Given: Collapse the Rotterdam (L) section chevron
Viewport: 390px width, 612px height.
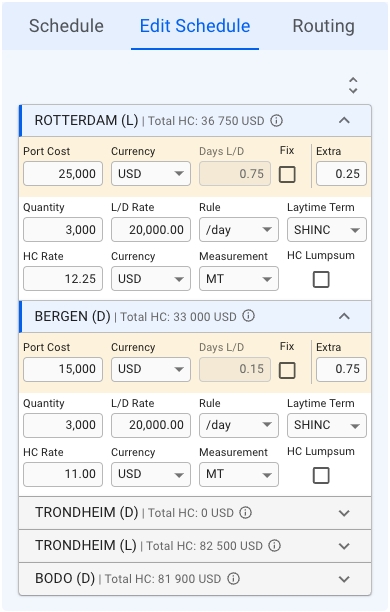Looking at the screenshot, I should coord(344,120).
